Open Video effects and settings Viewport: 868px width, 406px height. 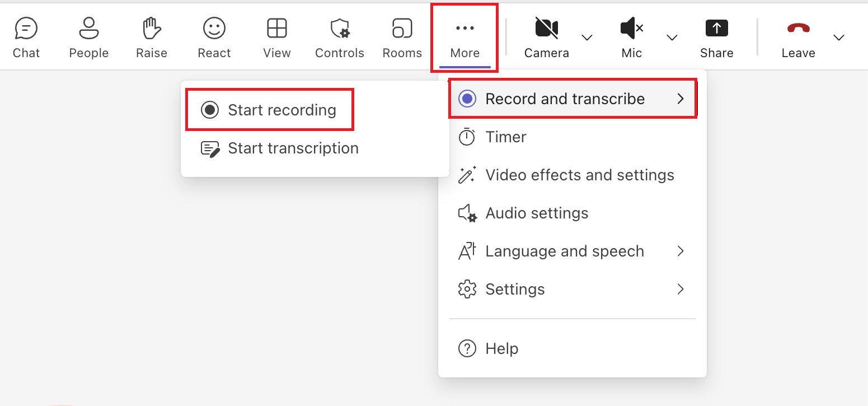tap(579, 175)
